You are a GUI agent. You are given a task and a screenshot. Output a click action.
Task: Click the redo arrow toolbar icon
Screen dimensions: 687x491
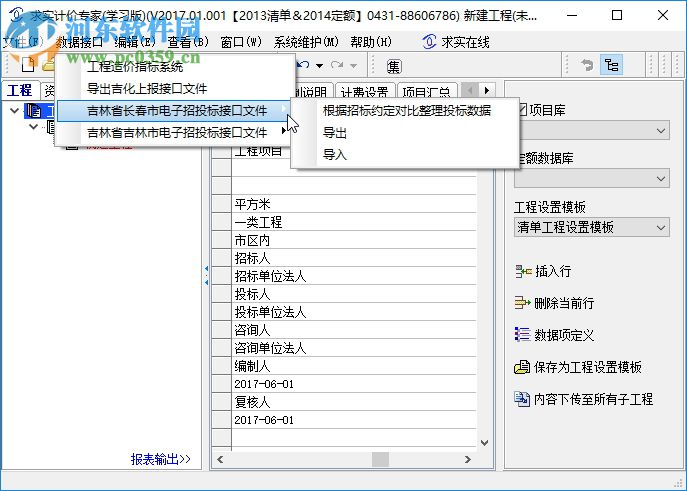(337, 65)
